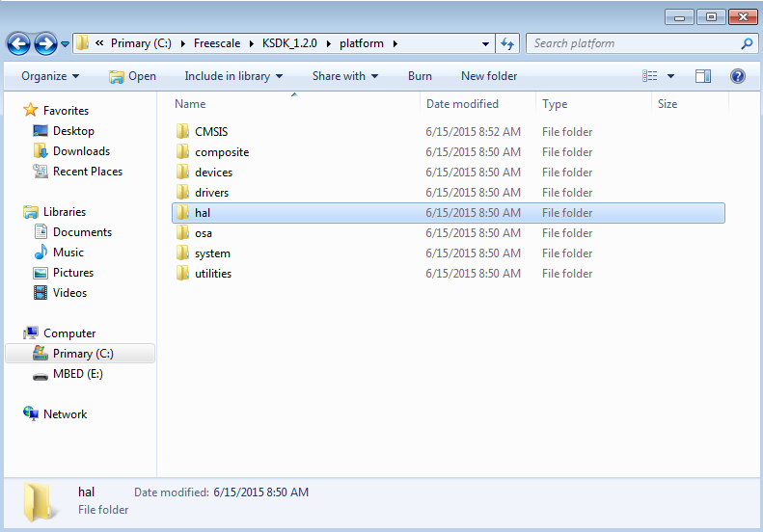Open the Help question mark icon

738,76
